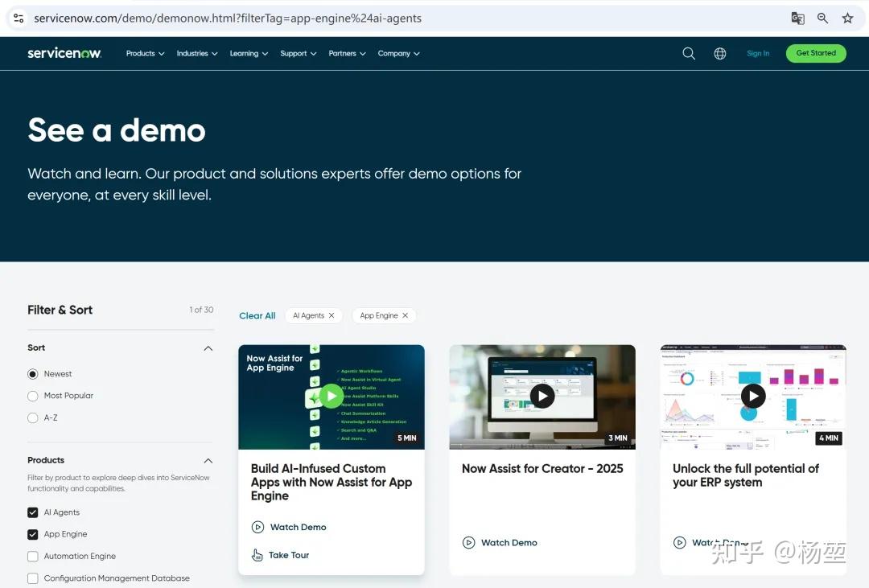Click the Get Started button
869x588 pixels.
[816, 53]
